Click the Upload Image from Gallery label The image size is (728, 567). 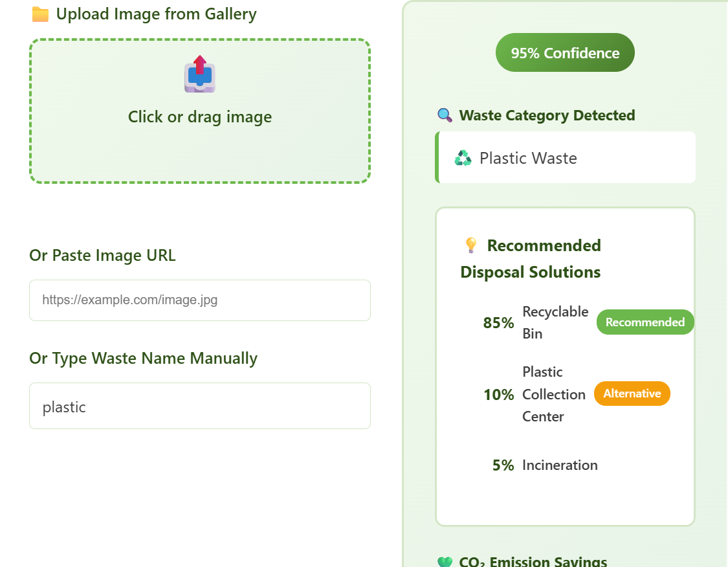tap(156, 14)
